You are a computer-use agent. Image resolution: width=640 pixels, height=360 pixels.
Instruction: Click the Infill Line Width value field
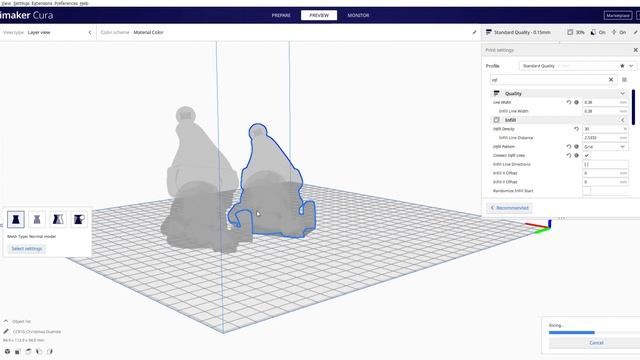605,111
